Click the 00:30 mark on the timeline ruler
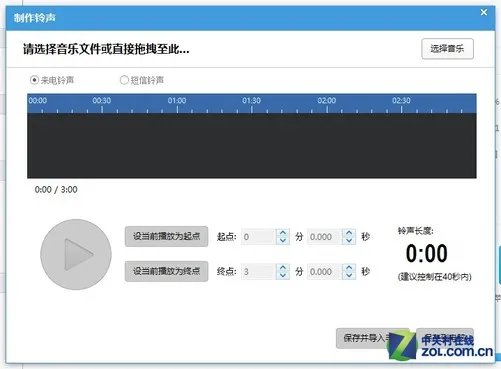 pos(102,101)
